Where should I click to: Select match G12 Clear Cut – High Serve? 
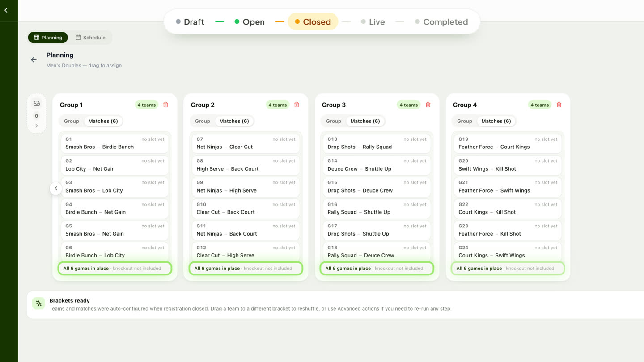pyautogui.click(x=246, y=252)
